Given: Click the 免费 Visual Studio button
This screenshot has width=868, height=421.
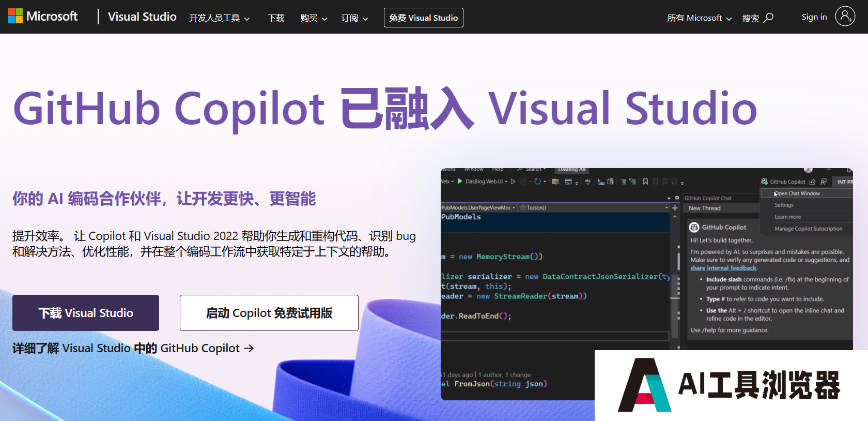Looking at the screenshot, I should pos(424,18).
